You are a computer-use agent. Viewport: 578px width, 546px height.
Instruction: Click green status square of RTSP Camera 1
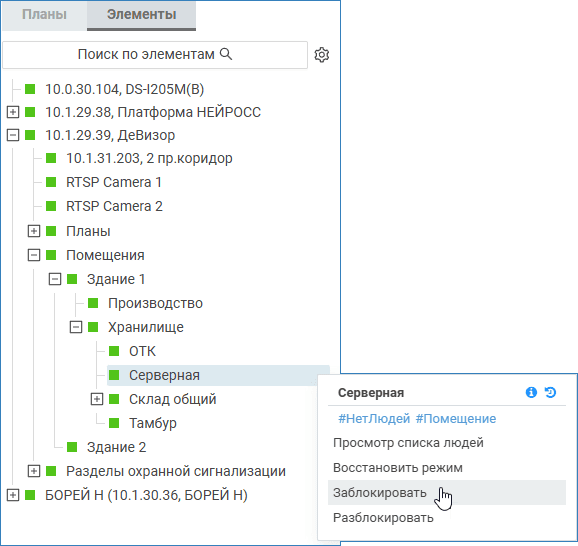tap(51, 182)
